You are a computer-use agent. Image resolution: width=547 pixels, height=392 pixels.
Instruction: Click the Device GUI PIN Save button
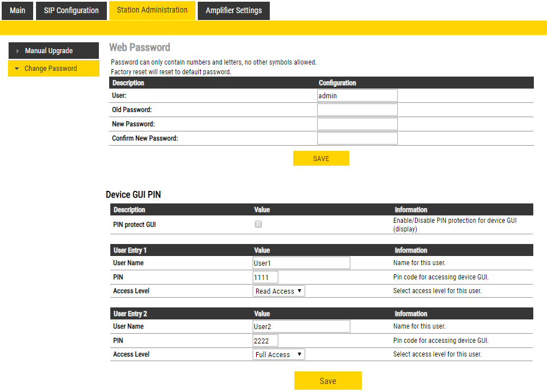tap(328, 381)
